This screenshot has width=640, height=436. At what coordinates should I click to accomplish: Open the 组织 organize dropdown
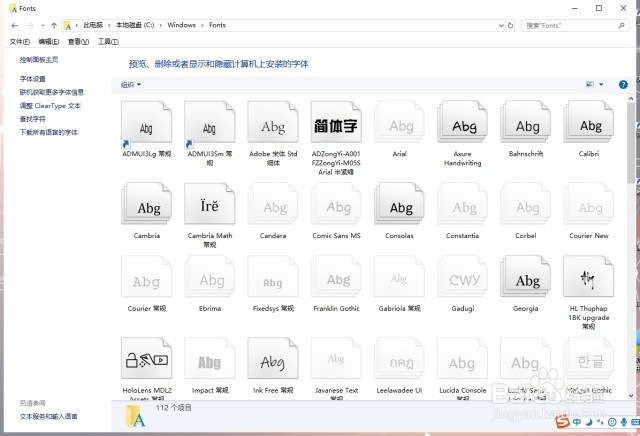(131, 85)
